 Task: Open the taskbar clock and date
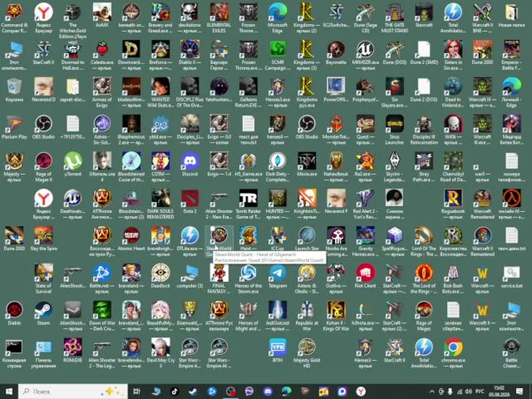point(499,392)
